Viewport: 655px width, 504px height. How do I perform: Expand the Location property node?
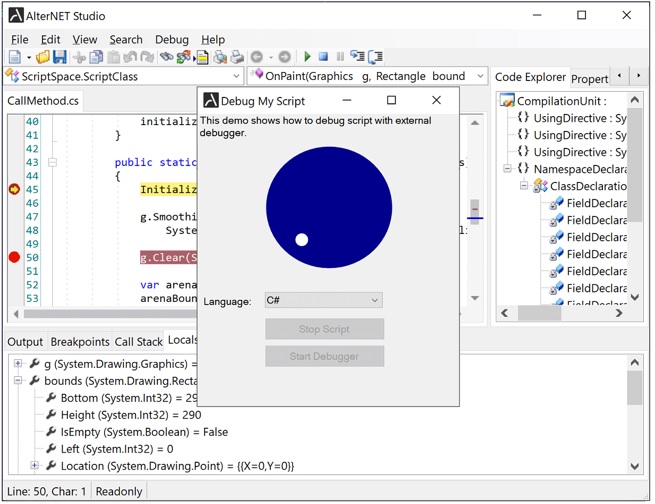[x=34, y=467]
